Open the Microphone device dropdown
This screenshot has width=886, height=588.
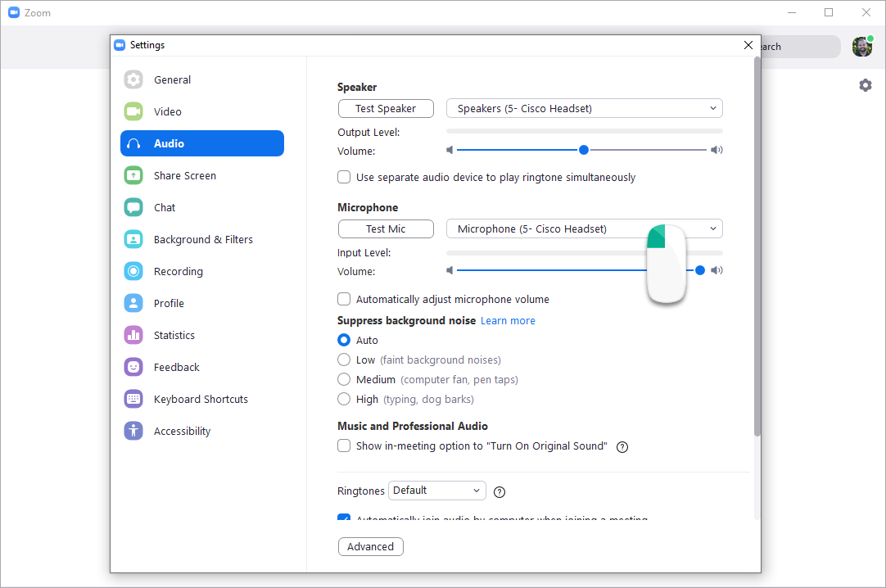pos(584,228)
